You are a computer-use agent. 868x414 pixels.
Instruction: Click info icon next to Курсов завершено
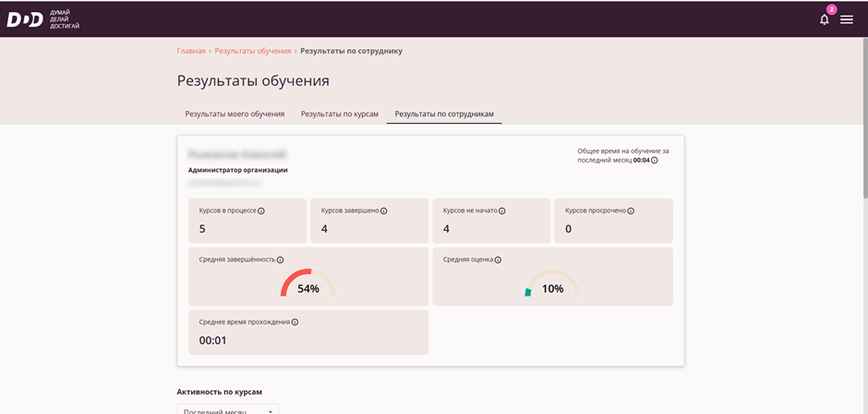pyautogui.click(x=383, y=211)
